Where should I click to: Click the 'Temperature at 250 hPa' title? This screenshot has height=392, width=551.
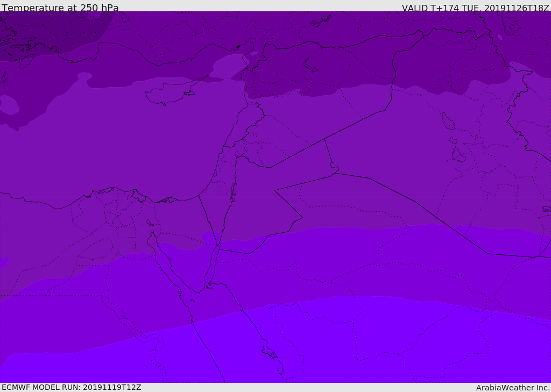pos(60,8)
